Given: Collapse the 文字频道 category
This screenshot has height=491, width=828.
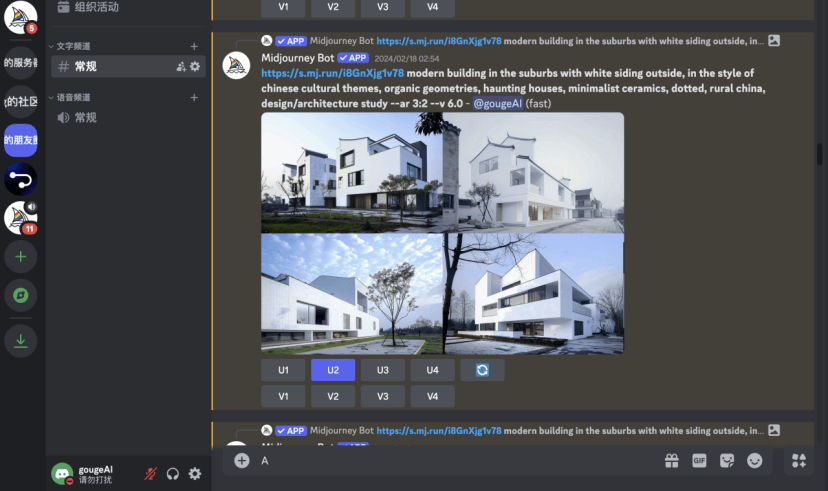Looking at the screenshot, I should (73, 46).
